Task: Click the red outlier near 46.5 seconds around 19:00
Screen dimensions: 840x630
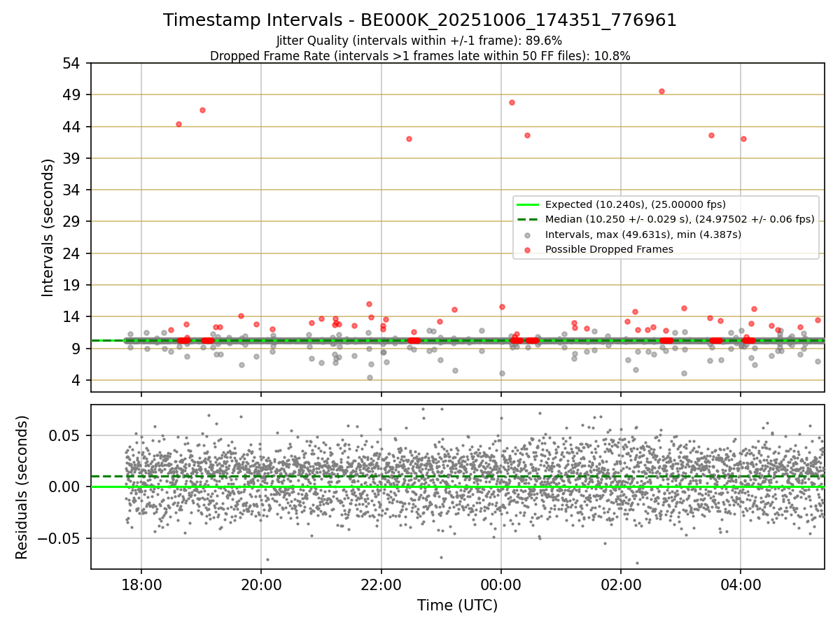Action: [202, 110]
